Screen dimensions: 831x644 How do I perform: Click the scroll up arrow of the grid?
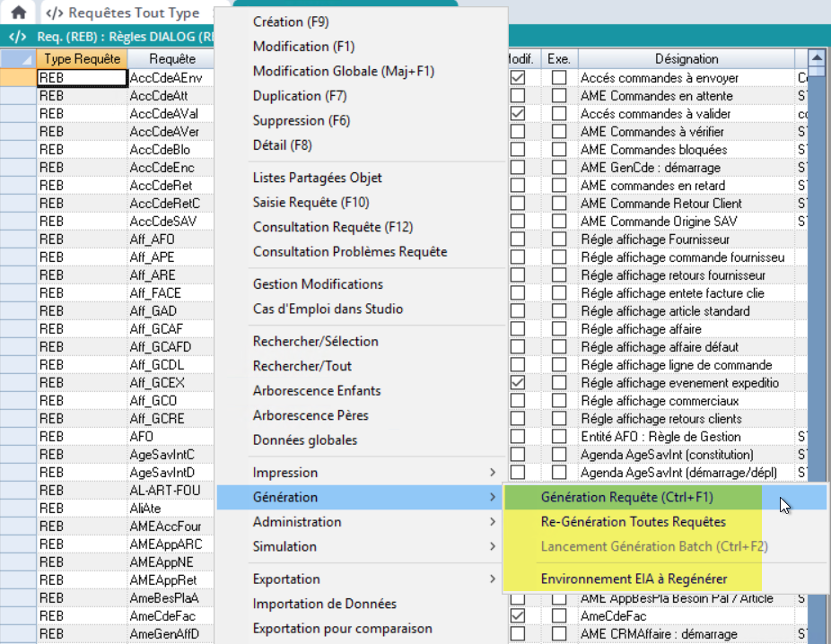click(816, 58)
